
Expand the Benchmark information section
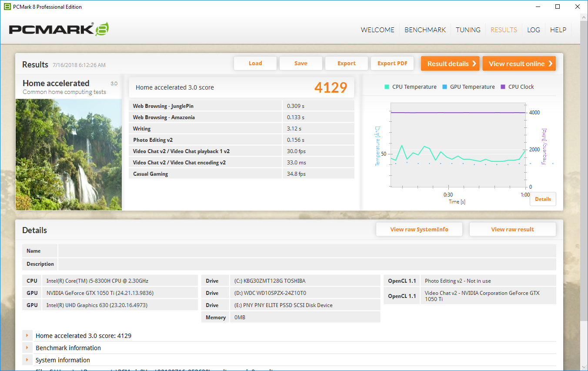pyautogui.click(x=27, y=348)
